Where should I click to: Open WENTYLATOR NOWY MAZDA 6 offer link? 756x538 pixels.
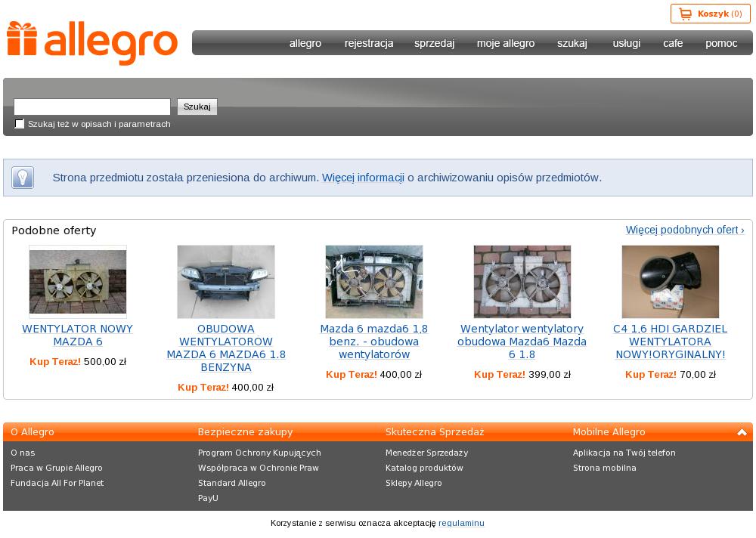78,335
